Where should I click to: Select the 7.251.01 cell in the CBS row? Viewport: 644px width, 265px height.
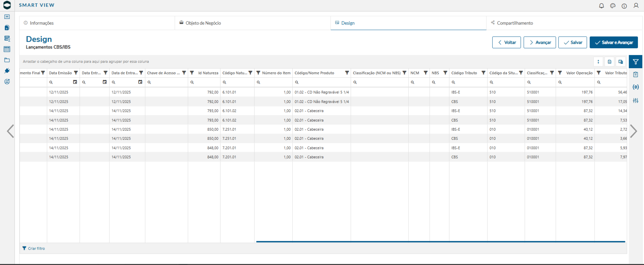(237, 138)
